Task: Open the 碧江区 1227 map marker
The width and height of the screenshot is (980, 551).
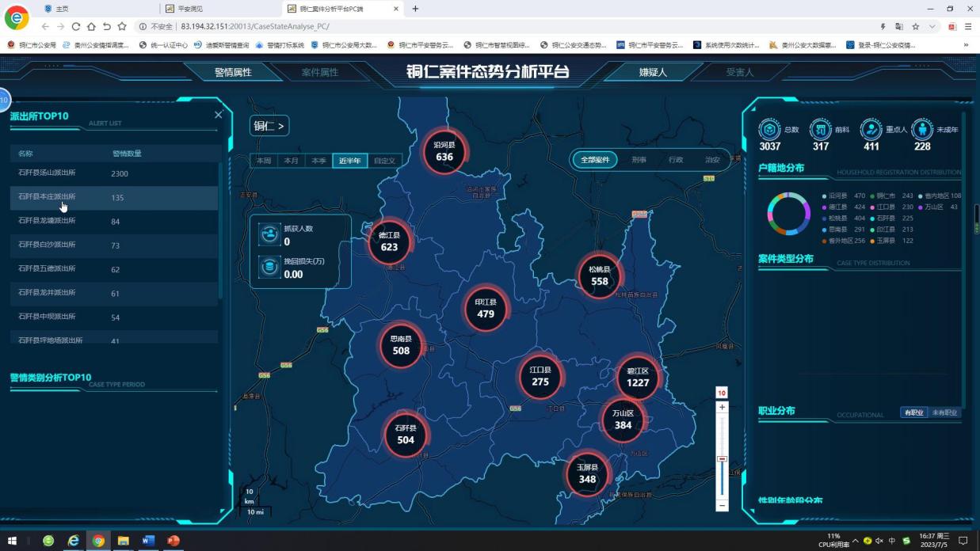Action: coord(638,378)
